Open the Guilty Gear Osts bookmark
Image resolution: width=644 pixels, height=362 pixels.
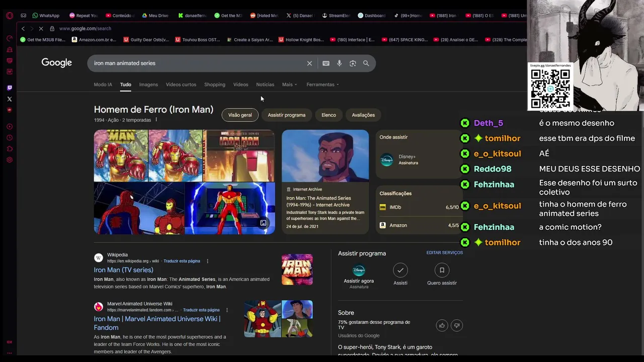coord(146,40)
